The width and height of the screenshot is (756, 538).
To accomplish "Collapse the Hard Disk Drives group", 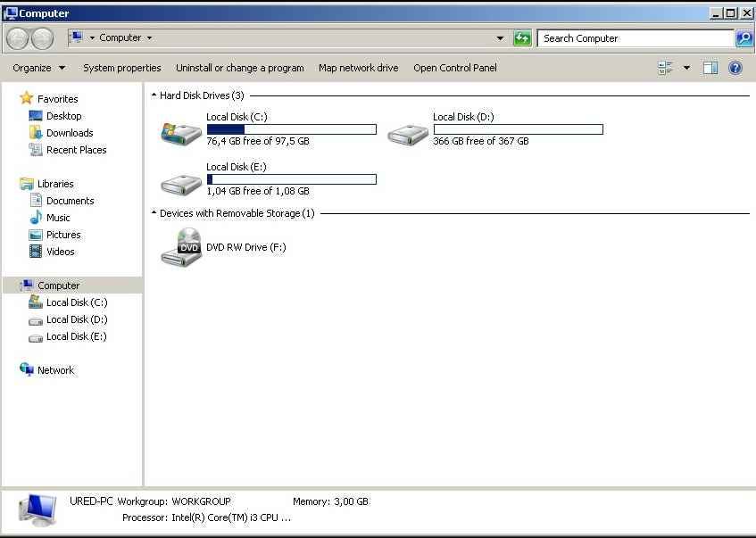I will (154, 95).
